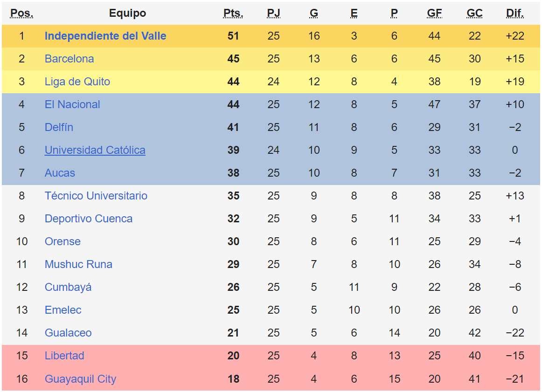This screenshot has height=392, width=542.
Task: Open the Liga de Quito link
Action: 77,82
